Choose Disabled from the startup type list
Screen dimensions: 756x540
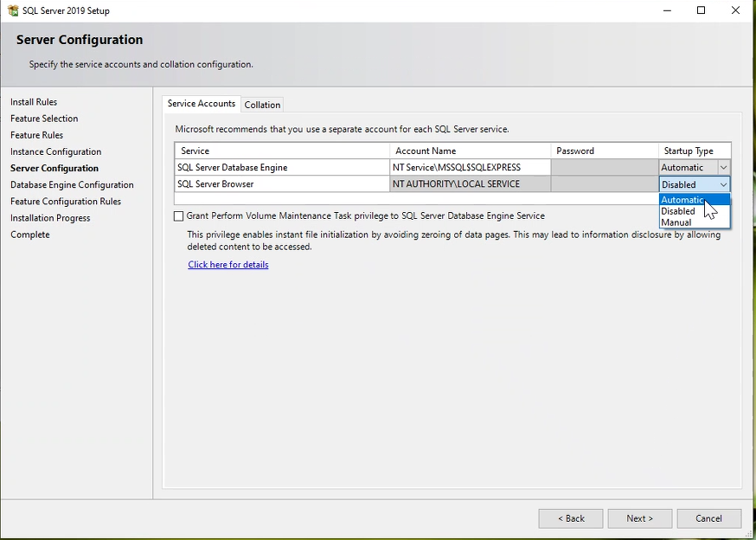695,211
